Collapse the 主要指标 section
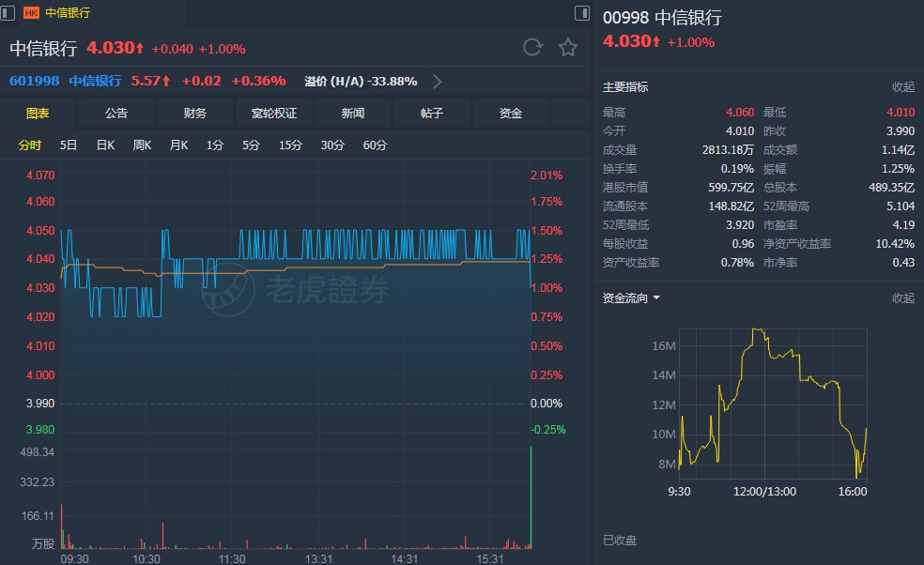The width and height of the screenshot is (924, 565). [x=902, y=87]
